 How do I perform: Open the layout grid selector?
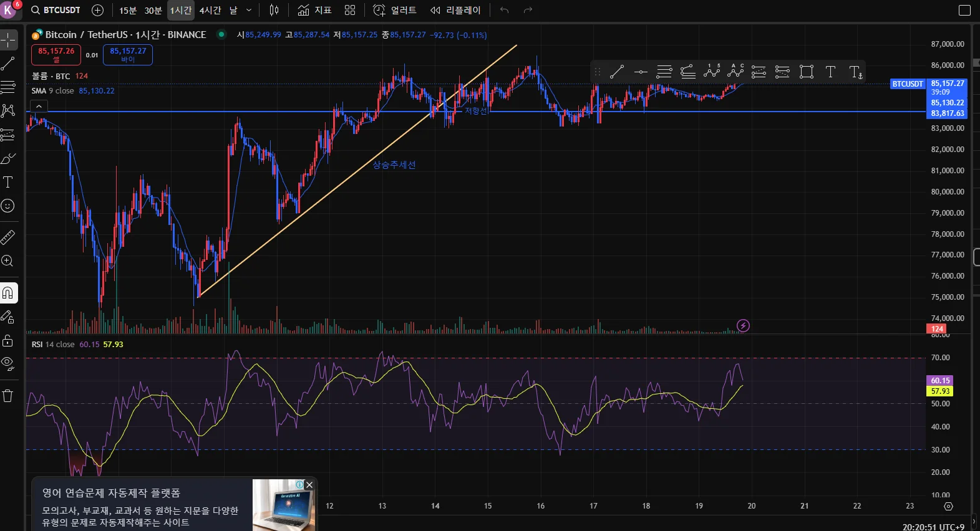click(x=350, y=10)
